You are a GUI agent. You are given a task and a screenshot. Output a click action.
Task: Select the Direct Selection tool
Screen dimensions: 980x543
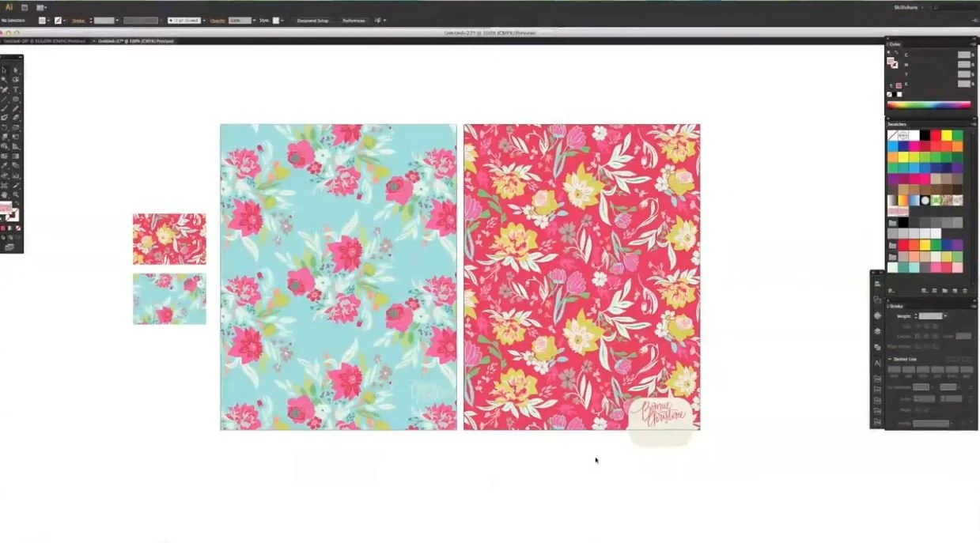point(16,70)
